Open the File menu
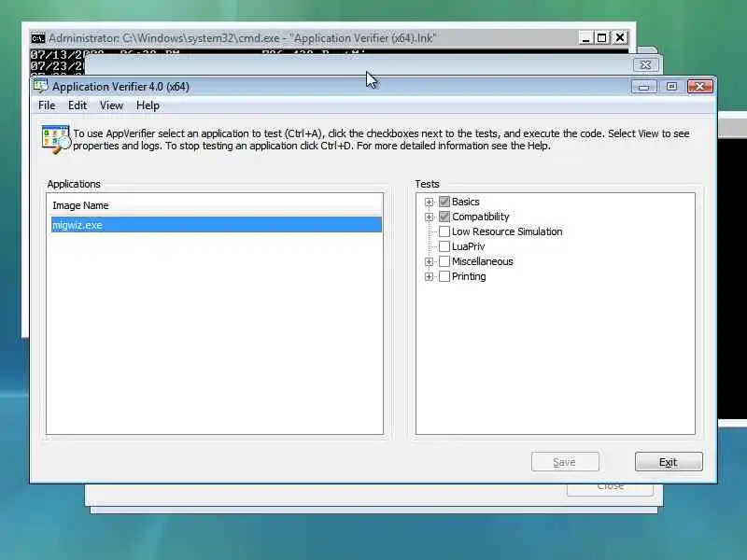Screen dimensions: 747x560 47,105
